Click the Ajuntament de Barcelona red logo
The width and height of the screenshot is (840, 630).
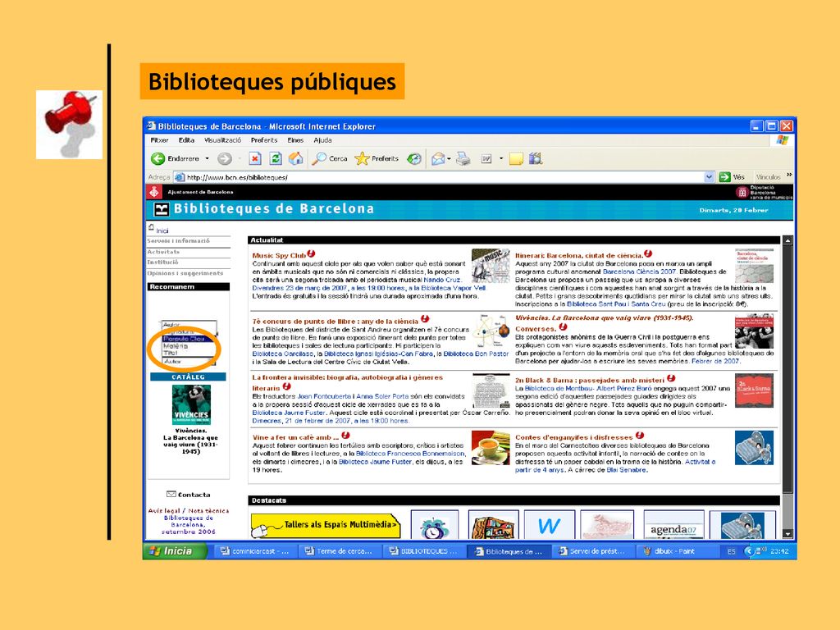pos(154,192)
